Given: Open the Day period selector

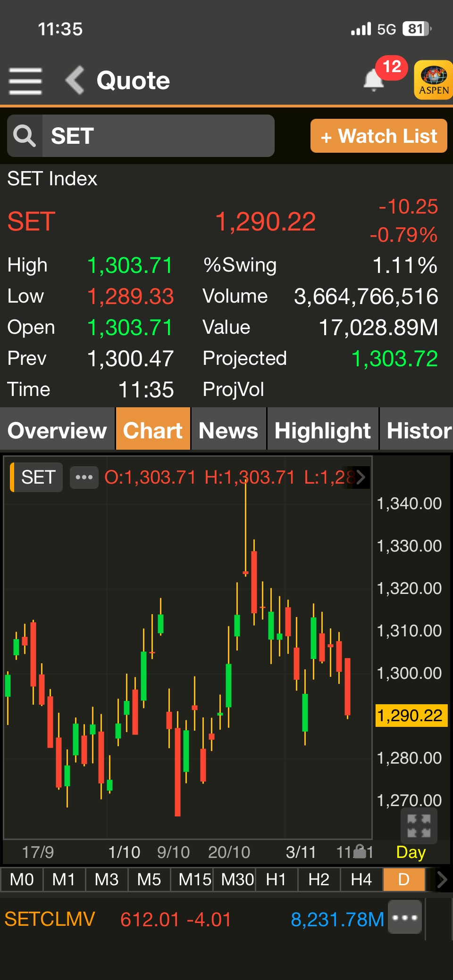Looking at the screenshot, I should tap(411, 852).
